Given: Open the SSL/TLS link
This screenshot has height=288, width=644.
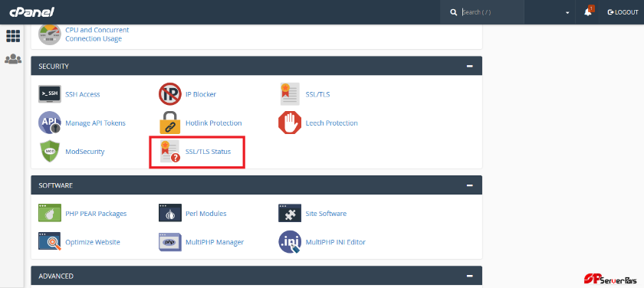Looking at the screenshot, I should point(317,94).
